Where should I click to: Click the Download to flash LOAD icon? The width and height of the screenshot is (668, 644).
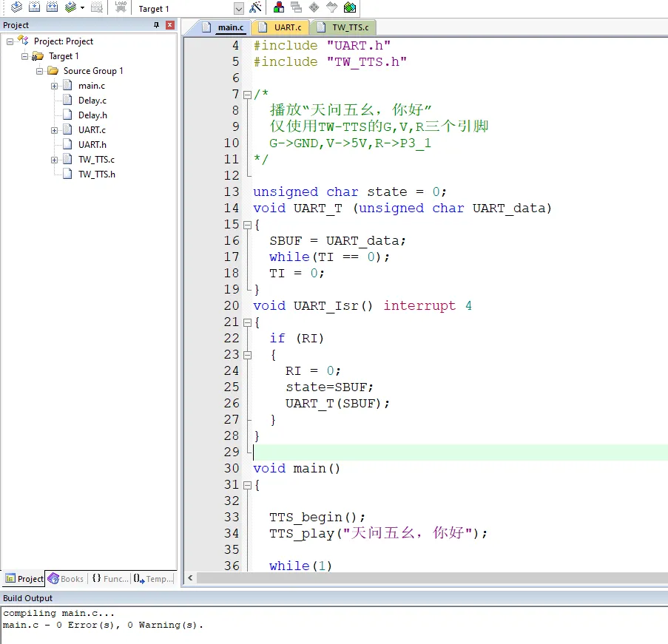(121, 8)
